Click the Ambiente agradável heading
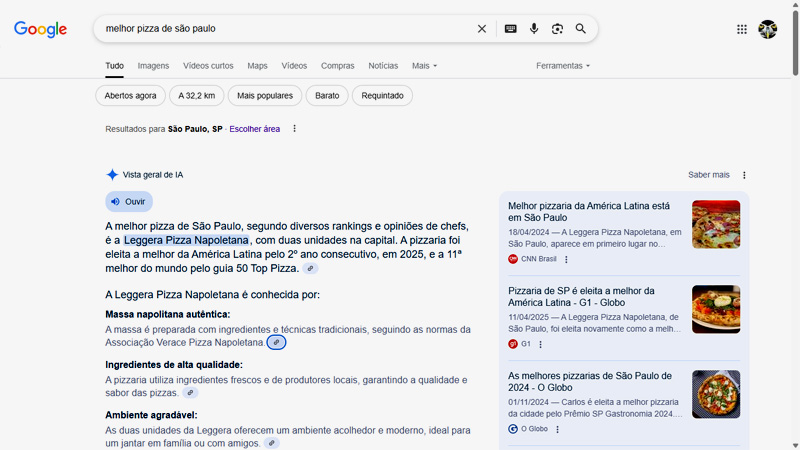Viewport: 800px width, 450px height. point(151,415)
